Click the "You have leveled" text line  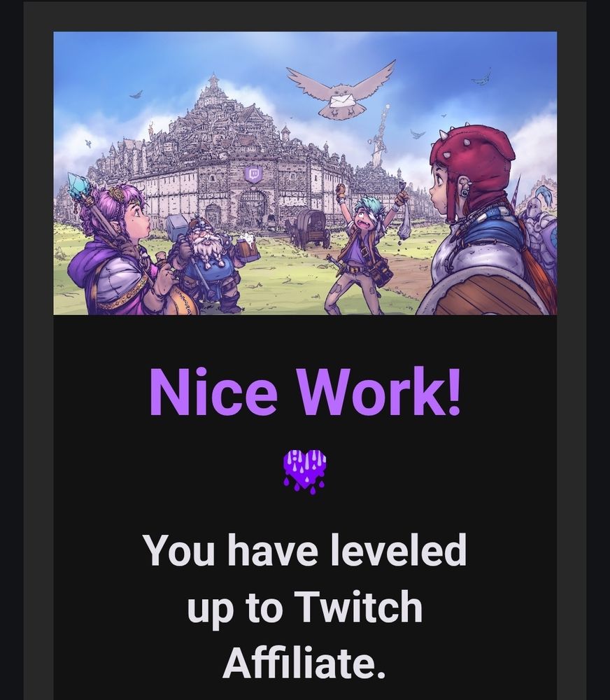[x=305, y=549]
